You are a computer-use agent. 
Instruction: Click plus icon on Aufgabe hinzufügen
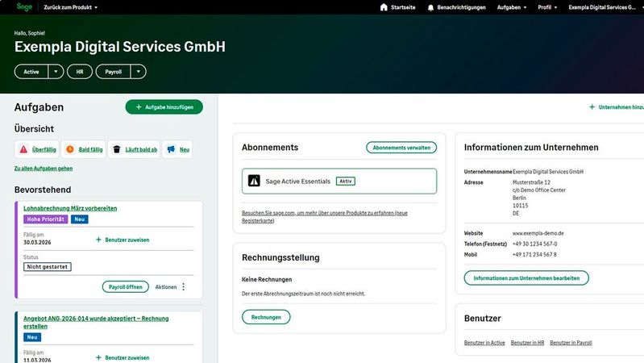click(139, 107)
